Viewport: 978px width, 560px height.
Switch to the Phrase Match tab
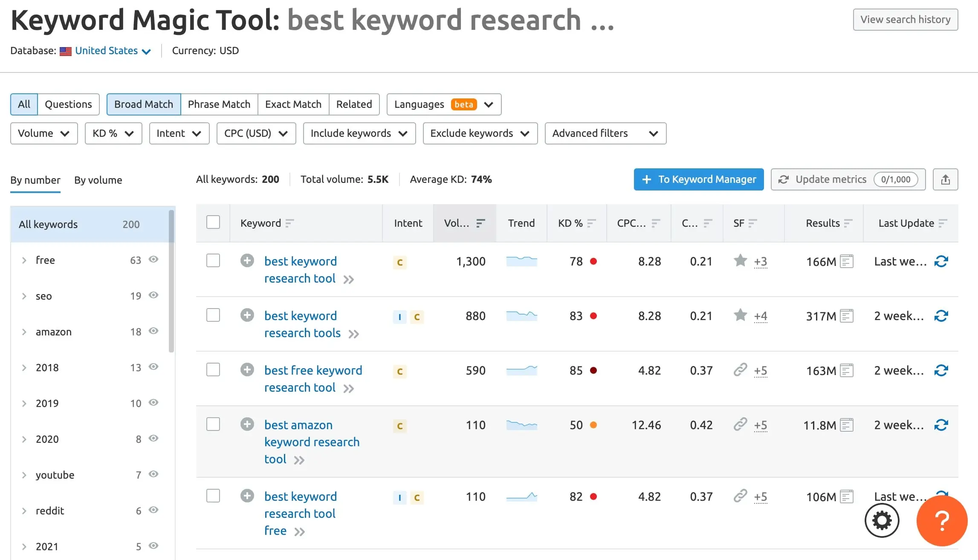click(x=219, y=104)
